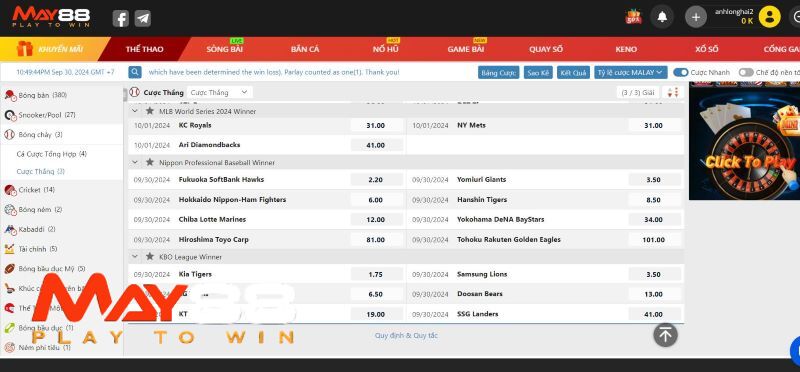Bet on Samsung Lions odds 3.50
This screenshot has width=800, height=372.
[x=654, y=274]
